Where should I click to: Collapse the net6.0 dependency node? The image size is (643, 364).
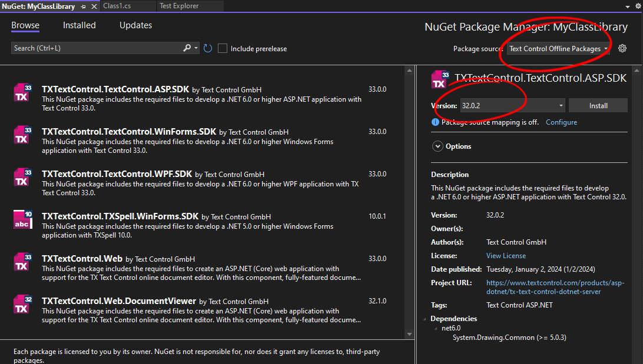[x=436, y=328]
